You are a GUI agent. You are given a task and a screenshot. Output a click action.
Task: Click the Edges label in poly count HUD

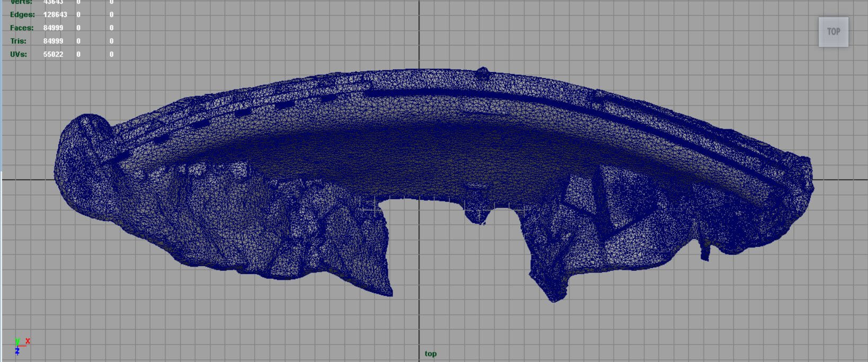(x=22, y=15)
